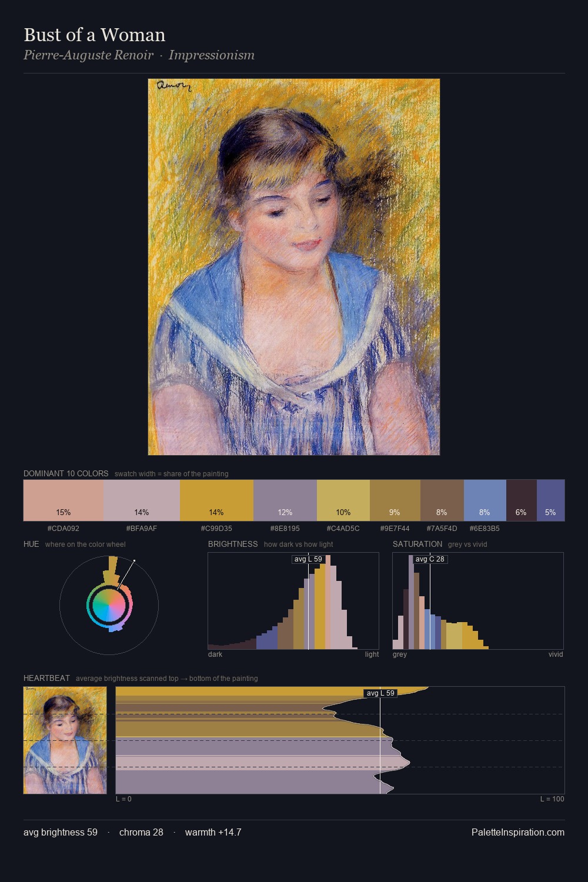This screenshot has height=882, width=588.
Task: Click 'grey vs vivid' caption
Action: tap(467, 544)
